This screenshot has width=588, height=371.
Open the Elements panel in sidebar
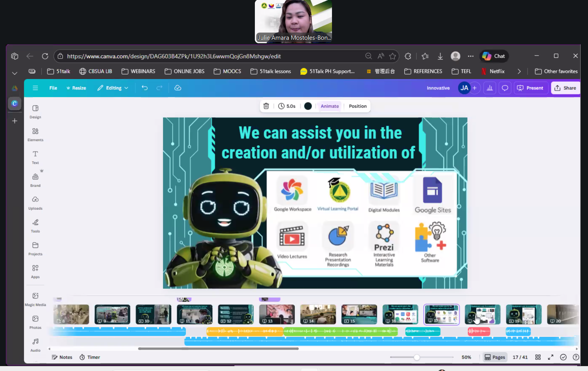pos(35,134)
